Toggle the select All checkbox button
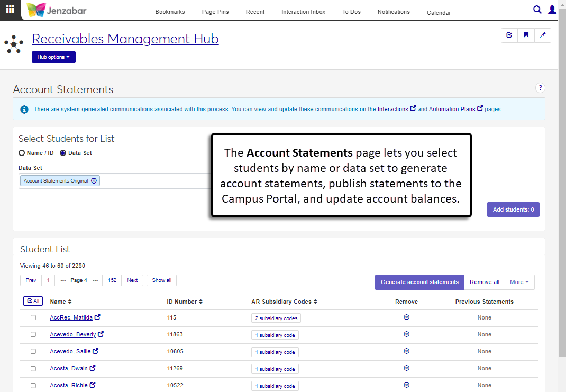 33,301
